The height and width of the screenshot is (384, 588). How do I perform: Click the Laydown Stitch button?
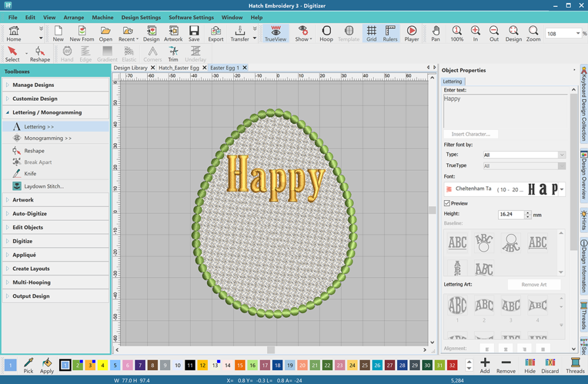pos(44,186)
